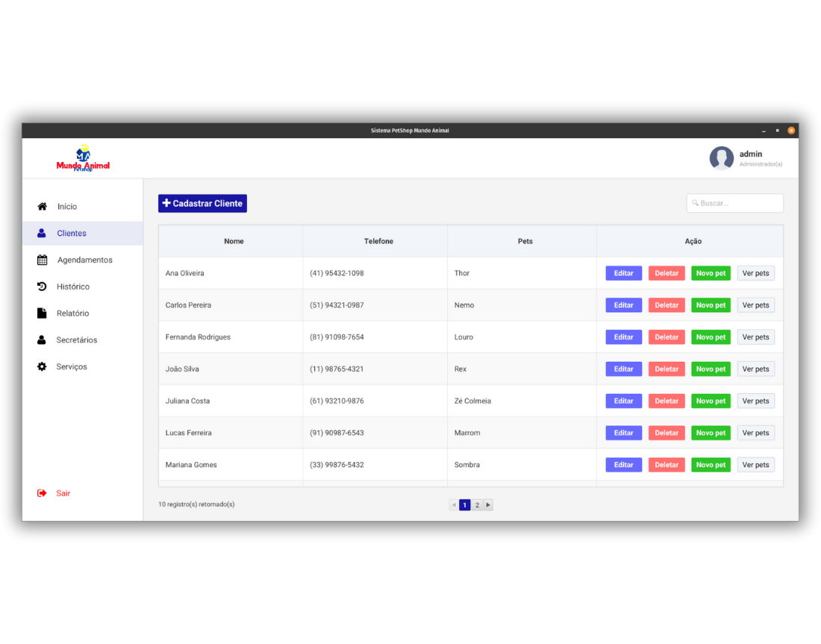
Task: Go to page 2 of results
Action: (477, 505)
